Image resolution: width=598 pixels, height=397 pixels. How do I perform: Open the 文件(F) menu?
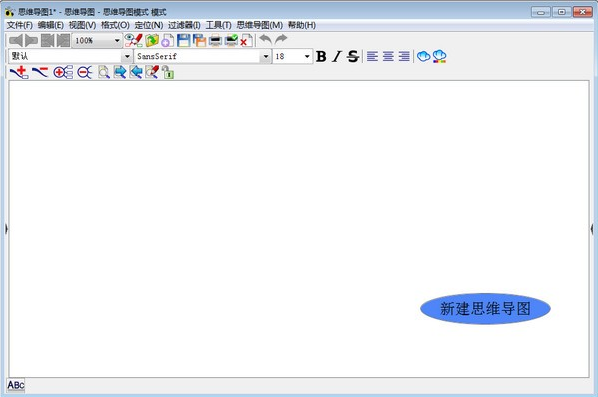coord(20,25)
